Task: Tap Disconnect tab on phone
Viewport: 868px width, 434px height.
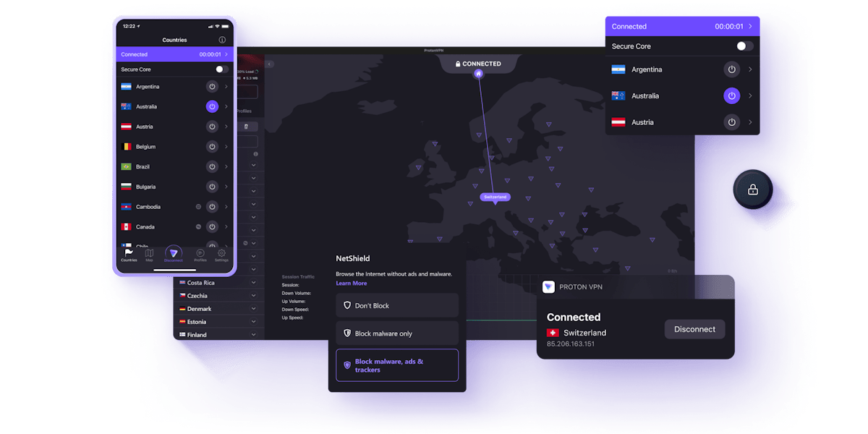Action: coord(174,254)
